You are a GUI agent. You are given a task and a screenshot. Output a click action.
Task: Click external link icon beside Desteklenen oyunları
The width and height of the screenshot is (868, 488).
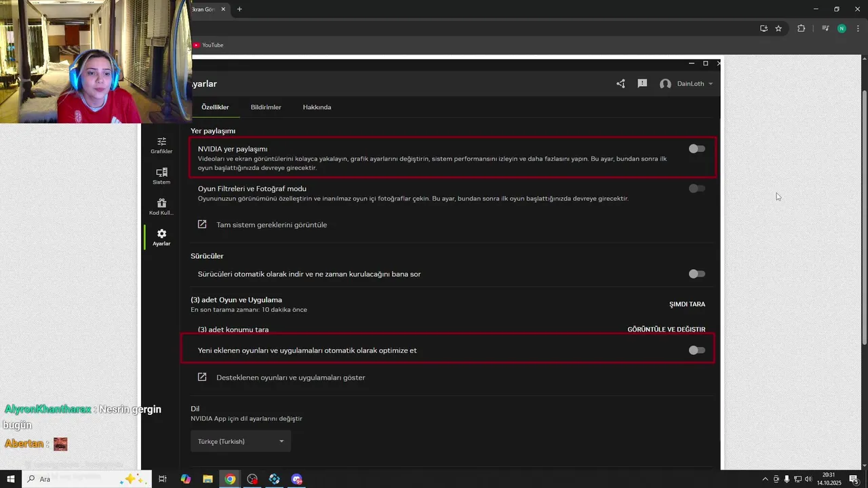(202, 377)
